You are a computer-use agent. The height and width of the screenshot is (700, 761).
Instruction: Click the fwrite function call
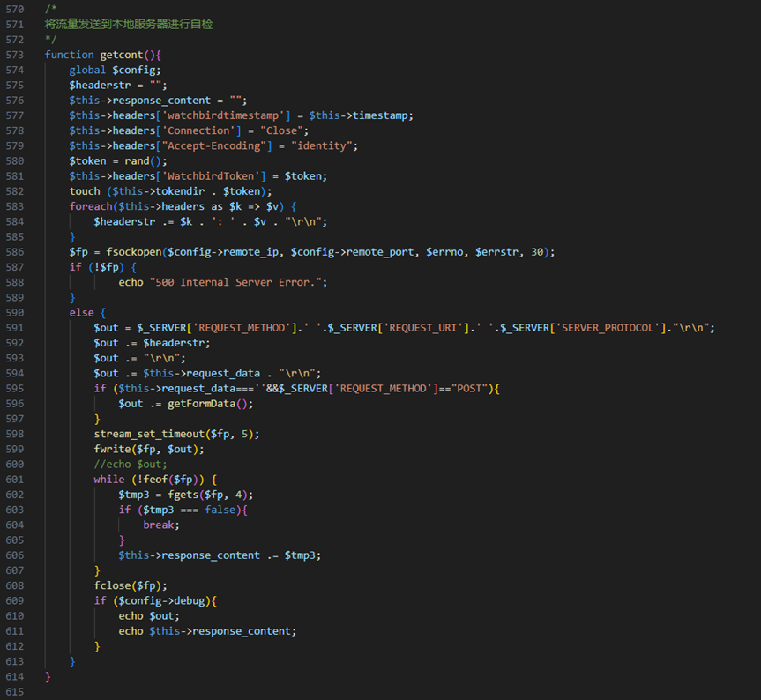(x=112, y=449)
